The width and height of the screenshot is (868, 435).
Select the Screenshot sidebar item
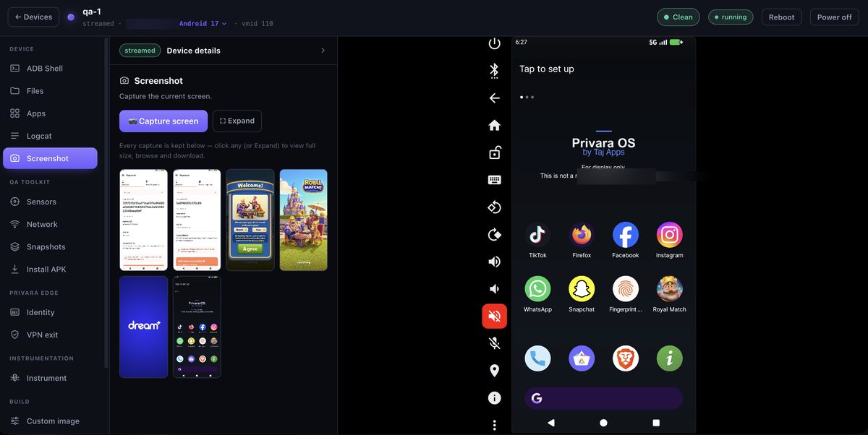[x=50, y=158]
